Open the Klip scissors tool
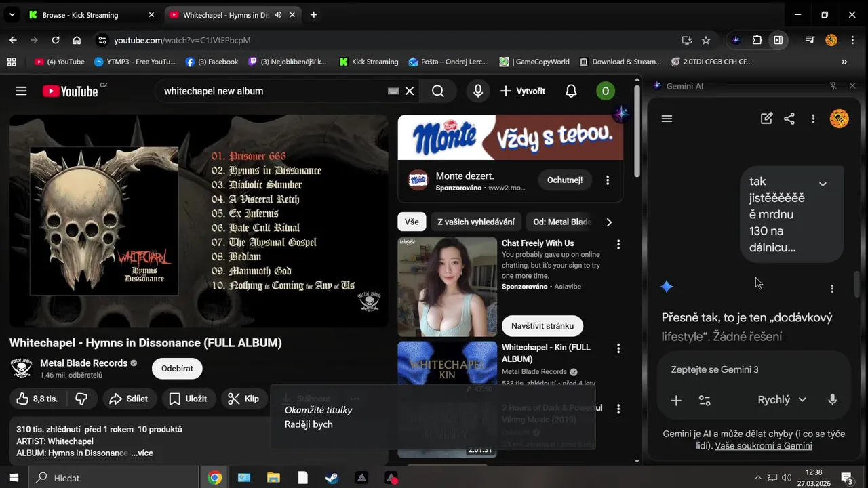This screenshot has height=488, width=868. tap(243, 399)
